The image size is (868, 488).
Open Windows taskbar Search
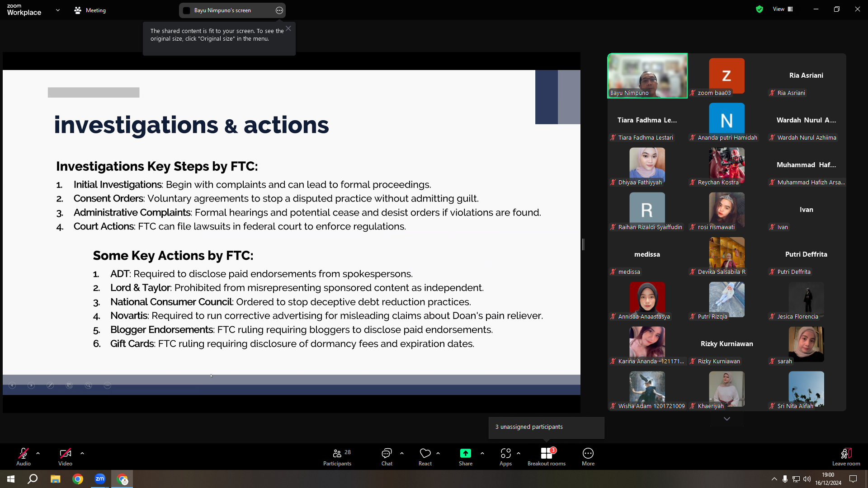(x=33, y=479)
